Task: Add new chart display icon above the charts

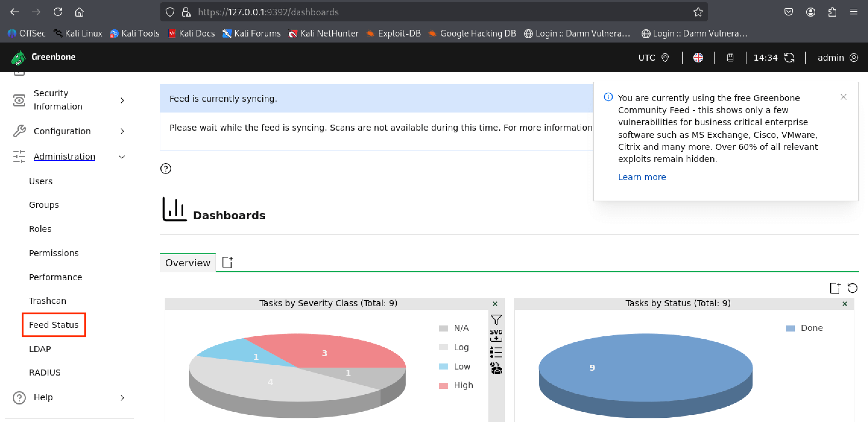Action: (835, 288)
